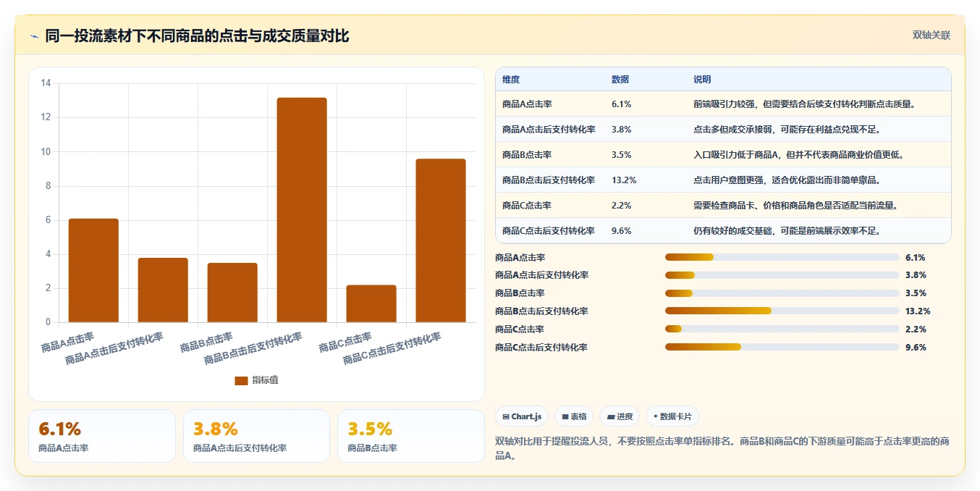Viewport: 980px width, 491px height.
Task: Click the 9.6% progress value label
Action: coord(916,348)
